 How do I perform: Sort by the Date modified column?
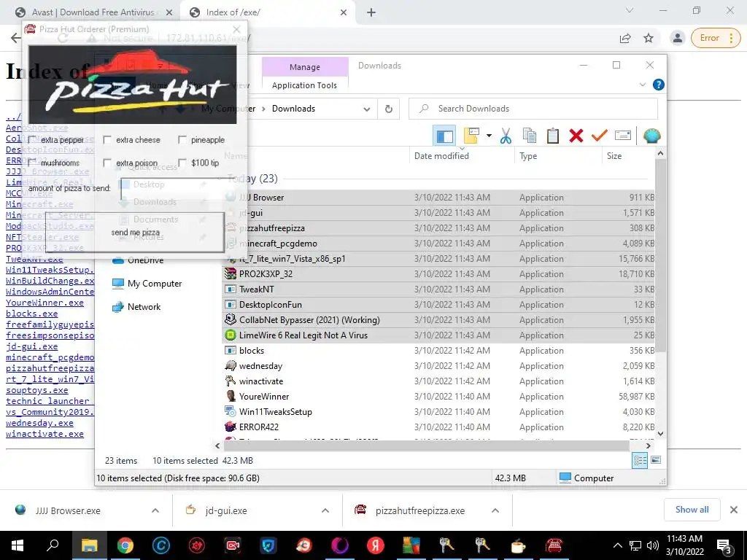click(x=441, y=156)
